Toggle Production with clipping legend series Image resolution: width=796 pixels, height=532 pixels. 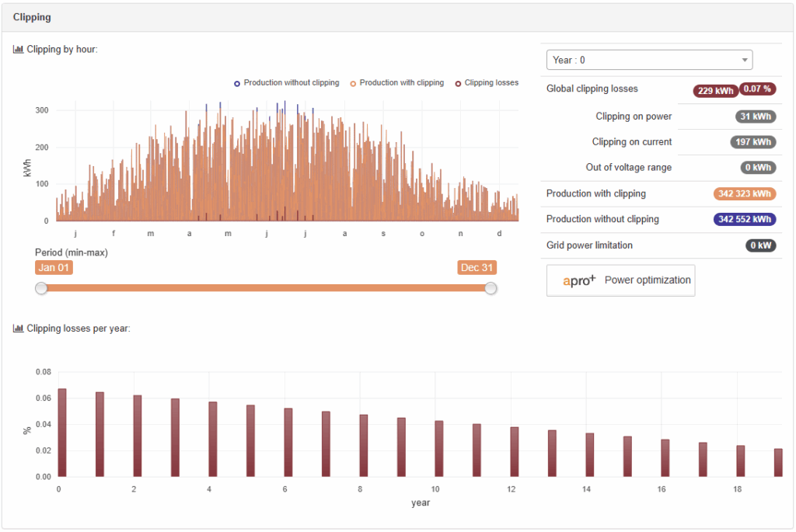pyautogui.click(x=396, y=83)
